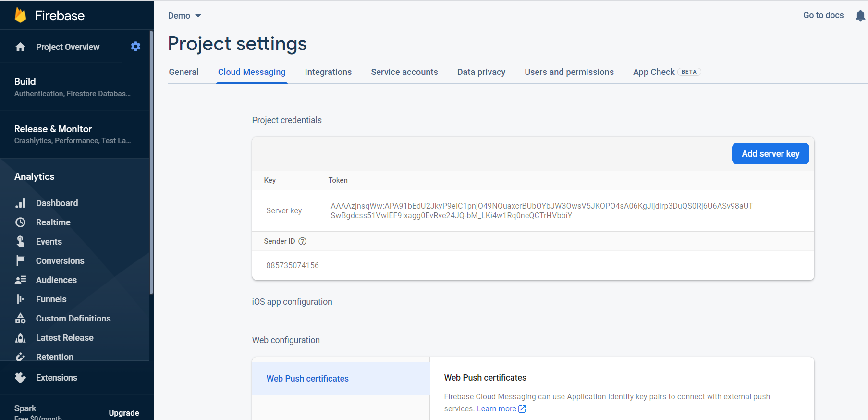Image resolution: width=868 pixels, height=420 pixels.
Task: Open the project settings gear icon
Action: (x=136, y=47)
